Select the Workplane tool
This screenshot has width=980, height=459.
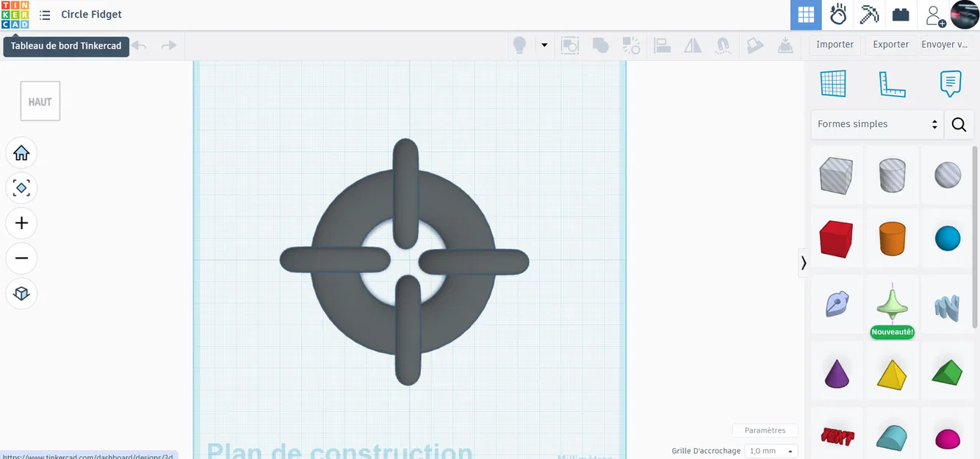(x=833, y=84)
